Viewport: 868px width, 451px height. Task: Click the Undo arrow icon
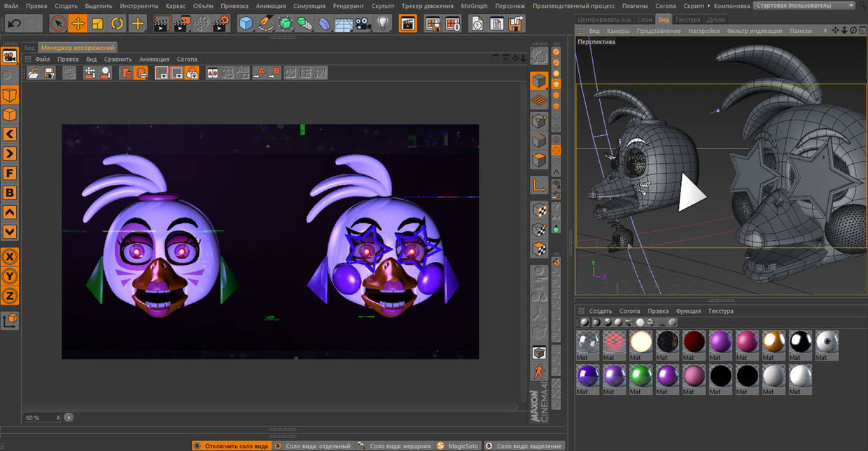click(13, 22)
